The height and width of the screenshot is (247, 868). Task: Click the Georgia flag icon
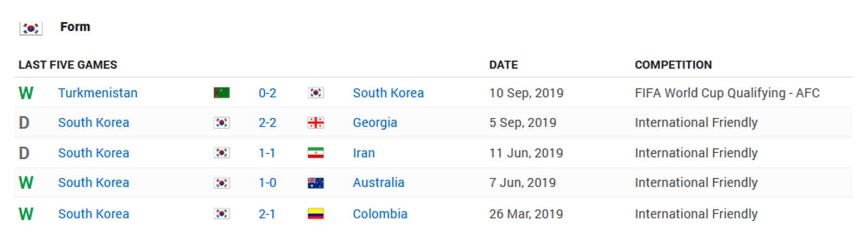click(x=315, y=123)
